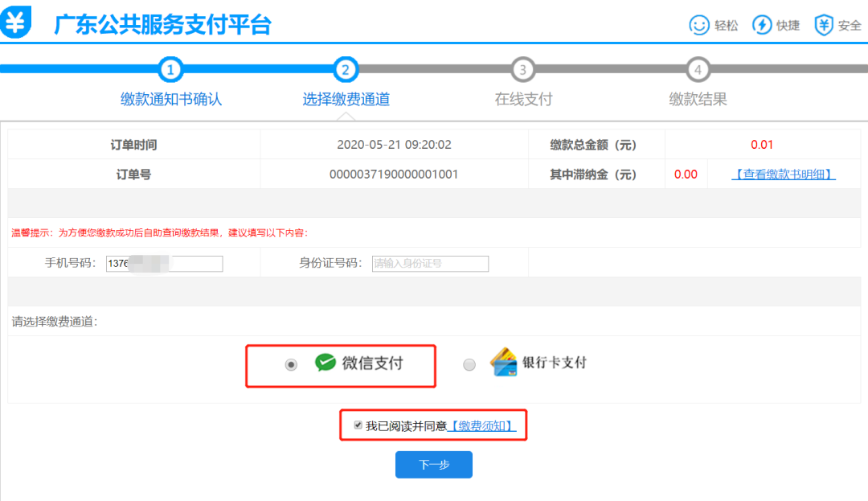Toggle the 我已阅读并同意 agreement checkbox

tap(358, 425)
